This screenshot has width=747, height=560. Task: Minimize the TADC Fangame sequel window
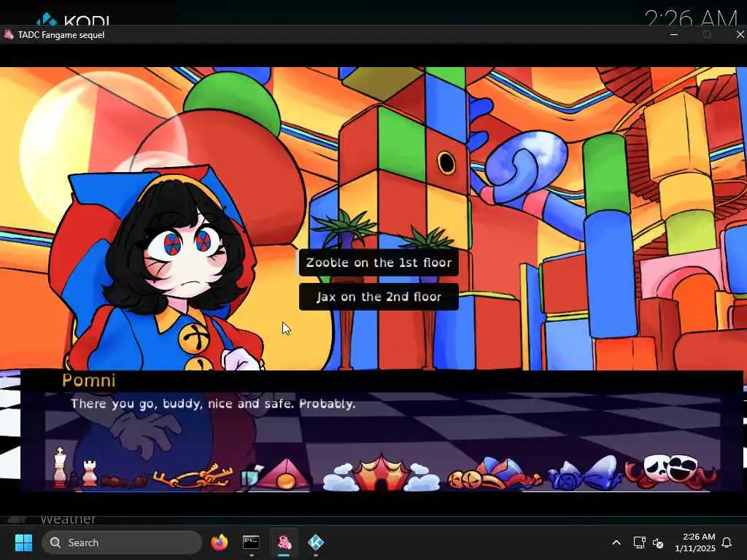click(x=673, y=34)
